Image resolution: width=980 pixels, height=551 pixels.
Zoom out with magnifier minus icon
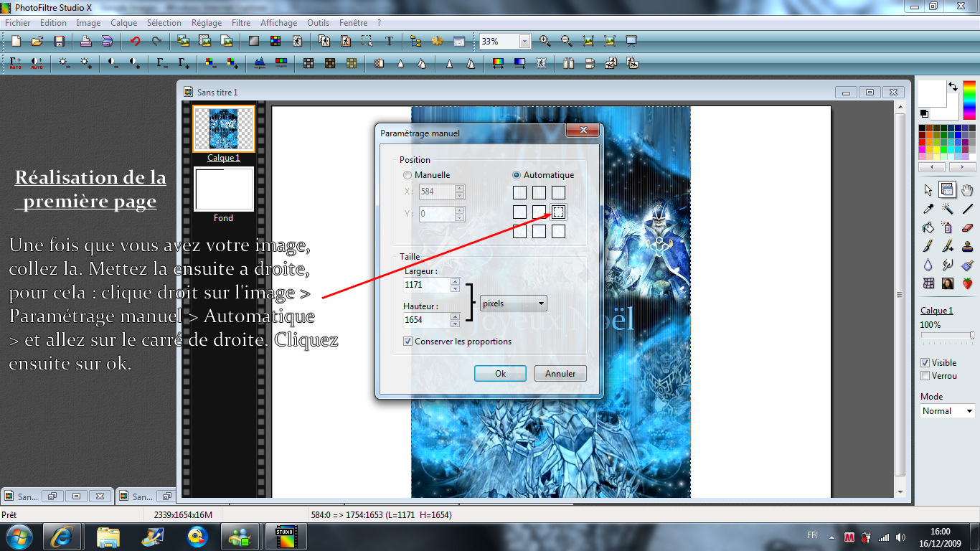click(x=567, y=42)
